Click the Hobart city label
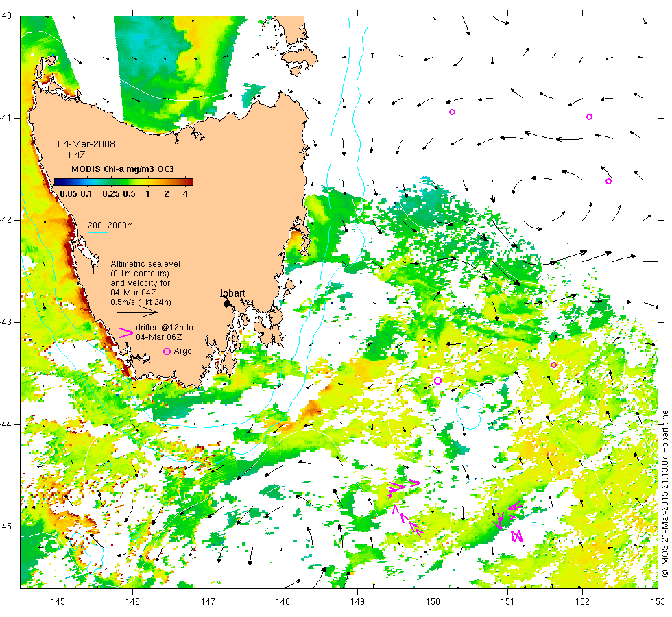This screenshot has height=617, width=672. pos(230,293)
